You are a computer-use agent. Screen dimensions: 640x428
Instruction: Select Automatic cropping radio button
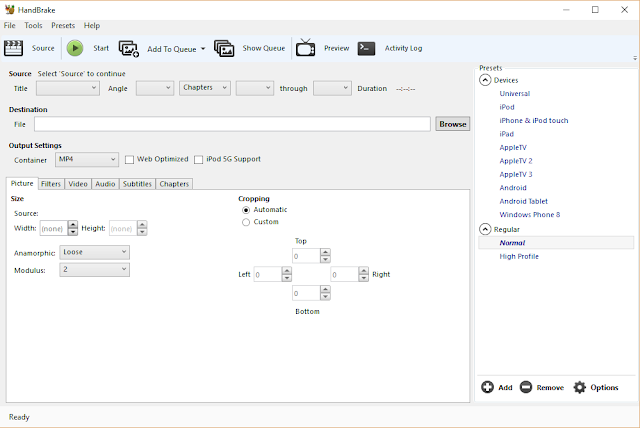pos(246,210)
